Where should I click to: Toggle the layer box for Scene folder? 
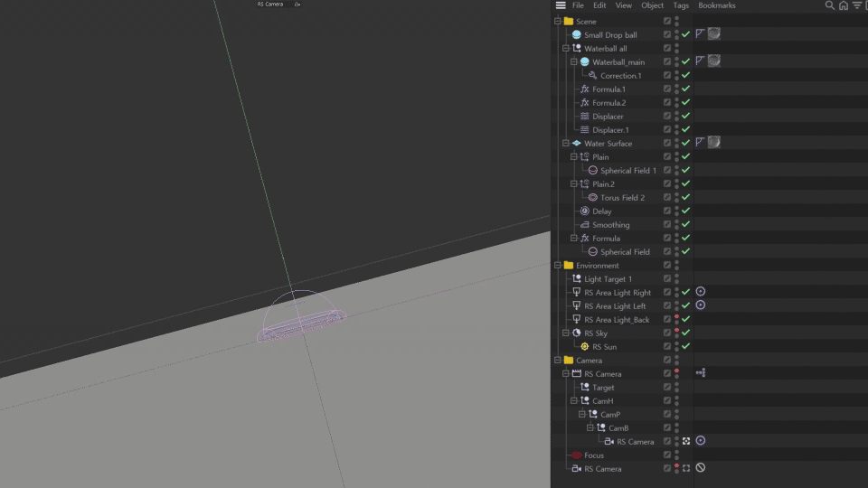point(667,21)
